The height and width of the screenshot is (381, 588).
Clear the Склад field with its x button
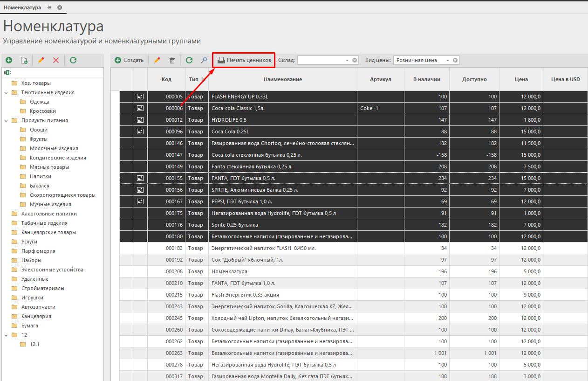coord(355,60)
